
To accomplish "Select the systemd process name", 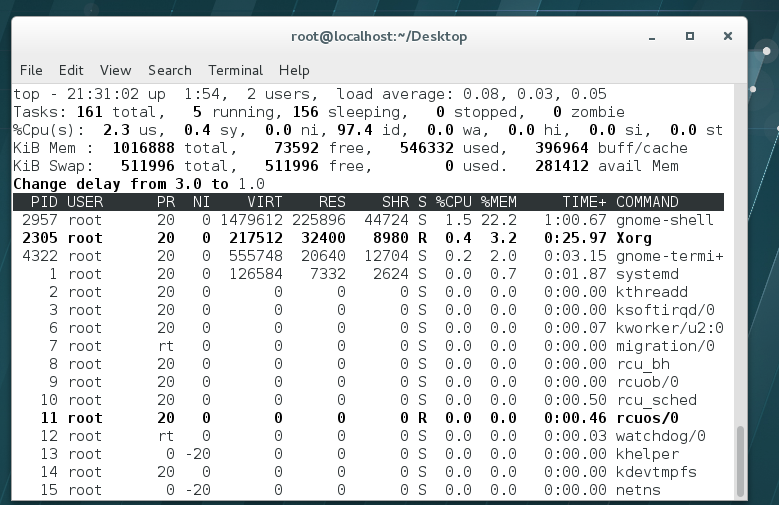I will (x=647, y=274).
